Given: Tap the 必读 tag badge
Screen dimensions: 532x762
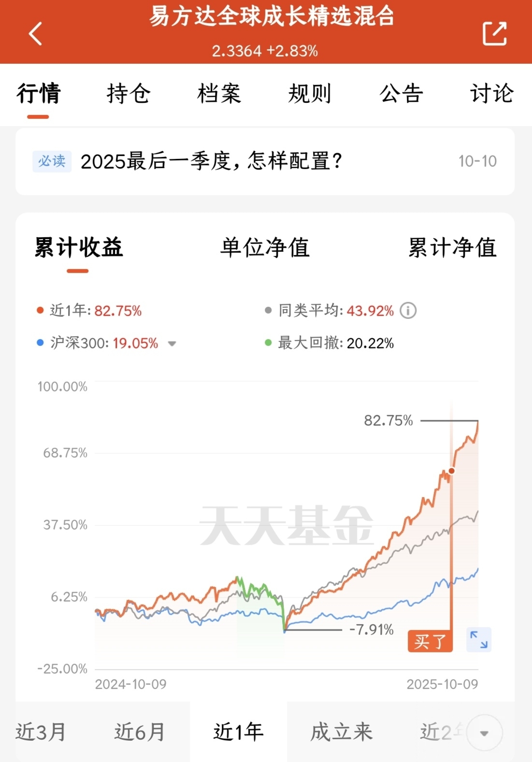Looking at the screenshot, I should tap(52, 161).
